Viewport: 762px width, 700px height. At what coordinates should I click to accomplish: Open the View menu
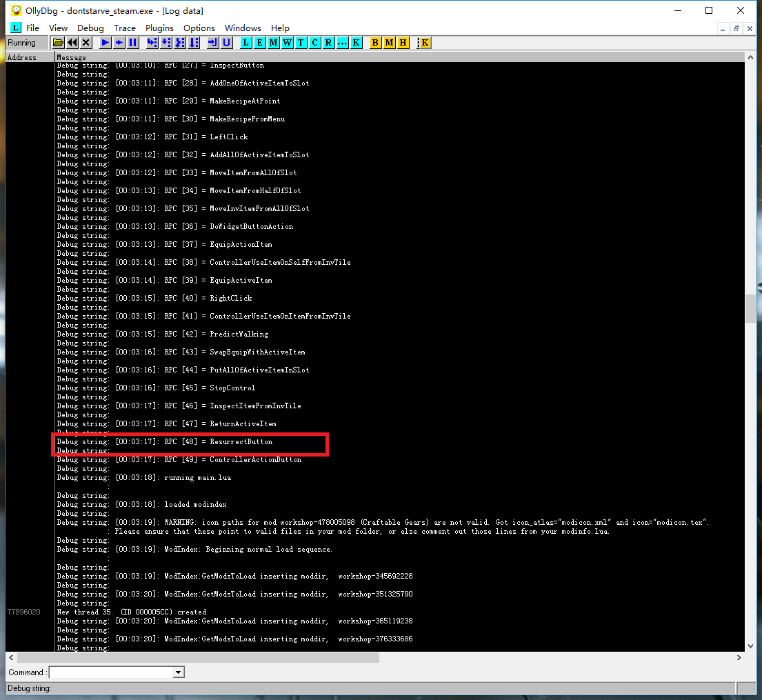click(x=58, y=28)
